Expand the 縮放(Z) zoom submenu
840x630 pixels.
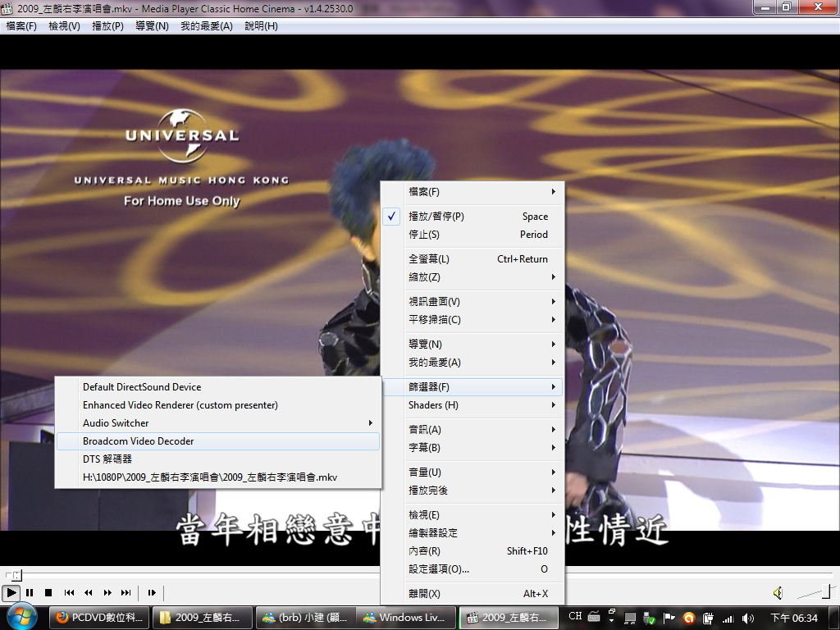pyautogui.click(x=472, y=277)
